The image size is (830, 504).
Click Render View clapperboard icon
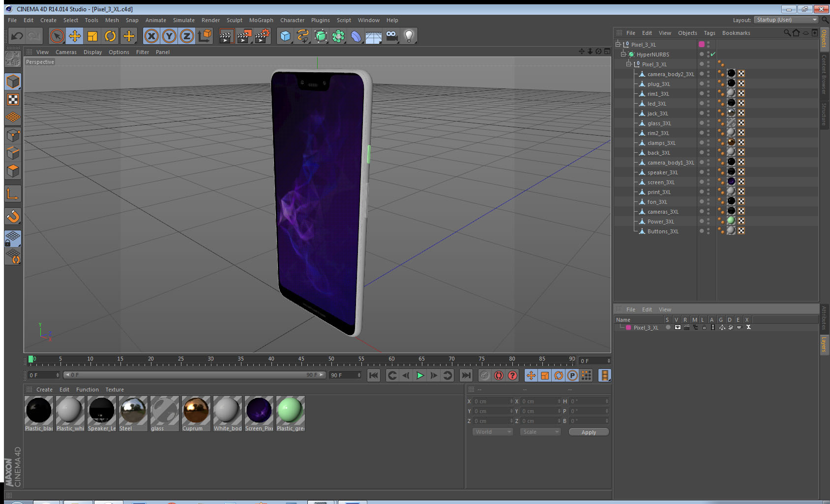pos(226,36)
